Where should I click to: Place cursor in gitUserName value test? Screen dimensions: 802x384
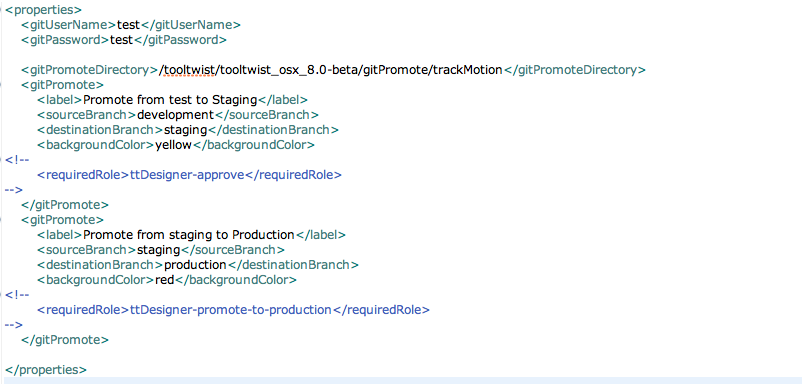(x=128, y=25)
